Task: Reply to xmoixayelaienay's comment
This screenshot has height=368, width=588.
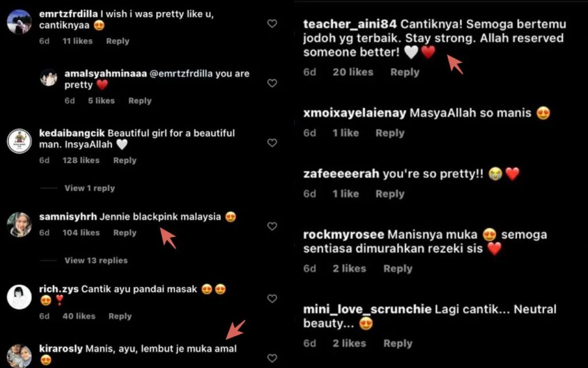Action: tap(390, 133)
